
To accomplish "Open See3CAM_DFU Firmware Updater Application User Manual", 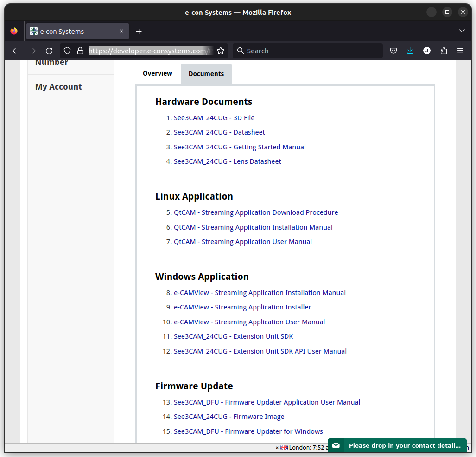I will pyautogui.click(x=267, y=402).
